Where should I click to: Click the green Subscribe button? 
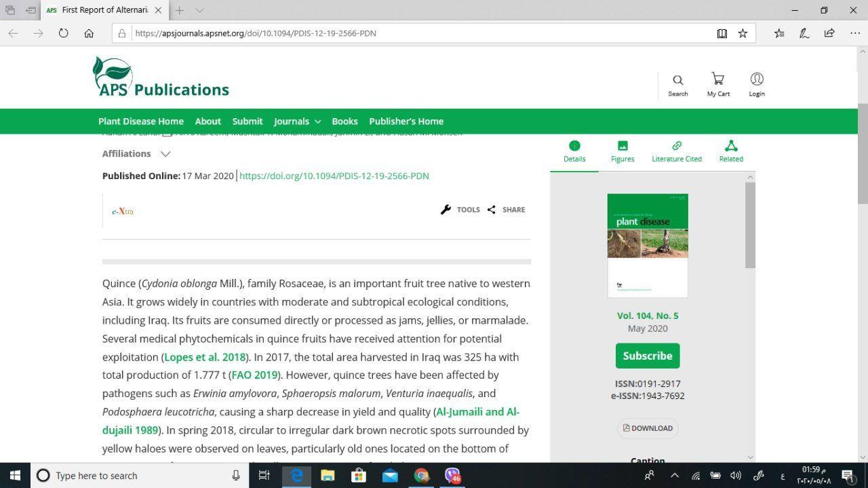647,356
